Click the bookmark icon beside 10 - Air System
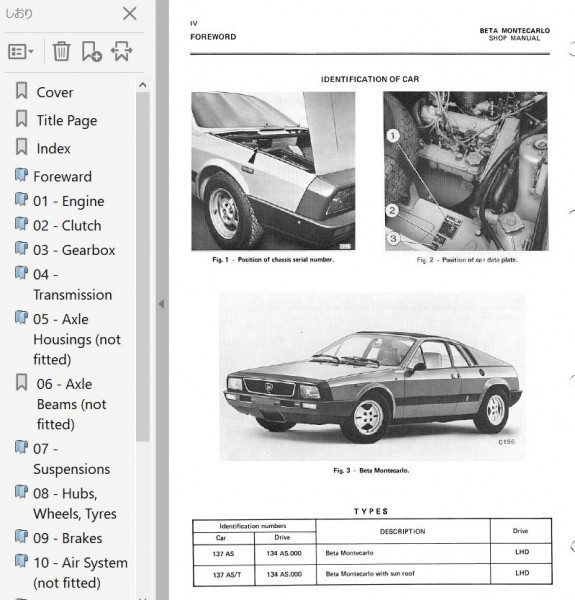The height and width of the screenshot is (600, 575). pos(21,561)
